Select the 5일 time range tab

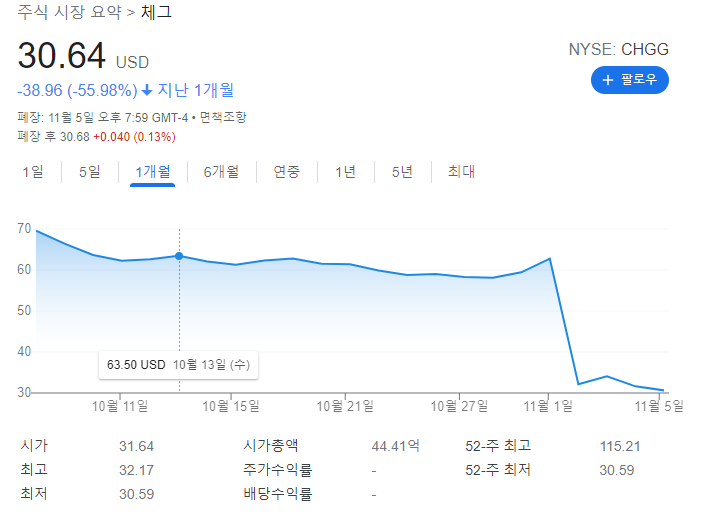[89, 172]
